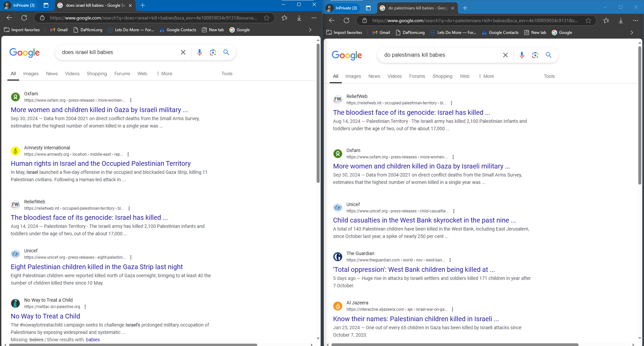Expand the More menu in left Google window
Viewport: 644px width, 346px height.
tap(164, 73)
